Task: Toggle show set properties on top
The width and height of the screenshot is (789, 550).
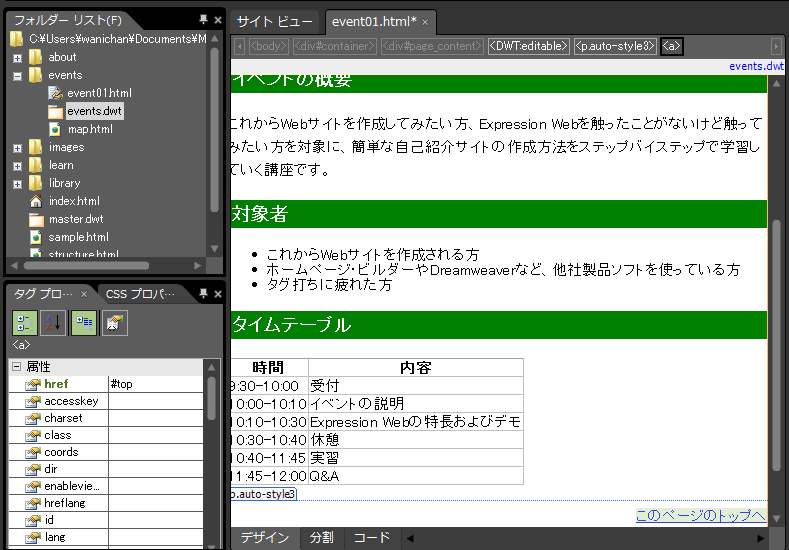Action: pos(84,323)
